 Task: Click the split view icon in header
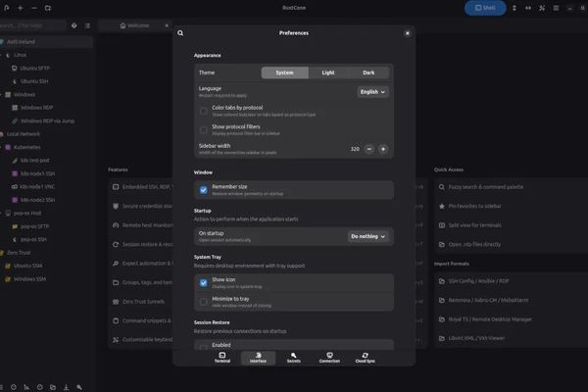(x=528, y=8)
